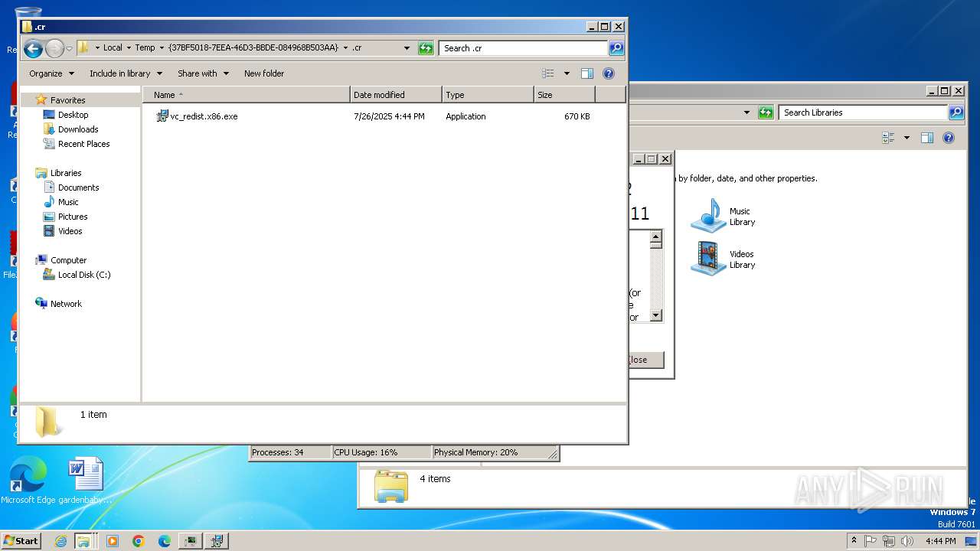This screenshot has height=551, width=980.
Task: Open Videos library in the navigation pane
Action: coord(70,231)
